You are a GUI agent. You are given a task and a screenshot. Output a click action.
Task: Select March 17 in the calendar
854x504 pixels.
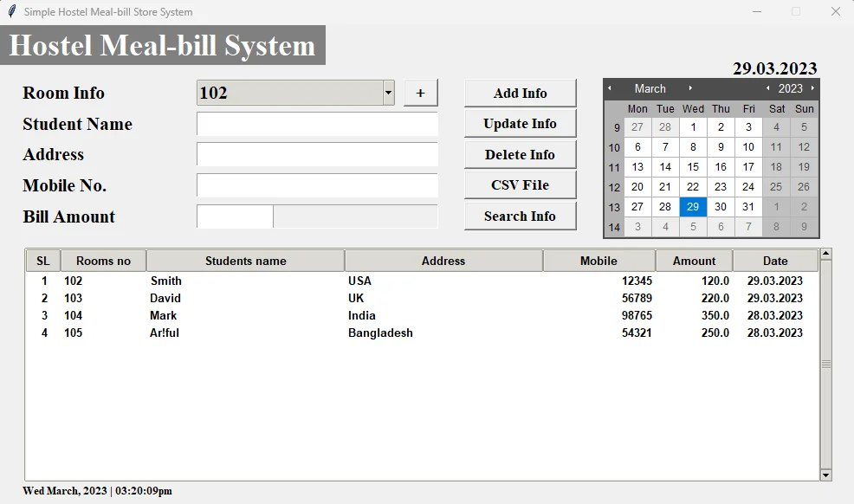[748, 167]
